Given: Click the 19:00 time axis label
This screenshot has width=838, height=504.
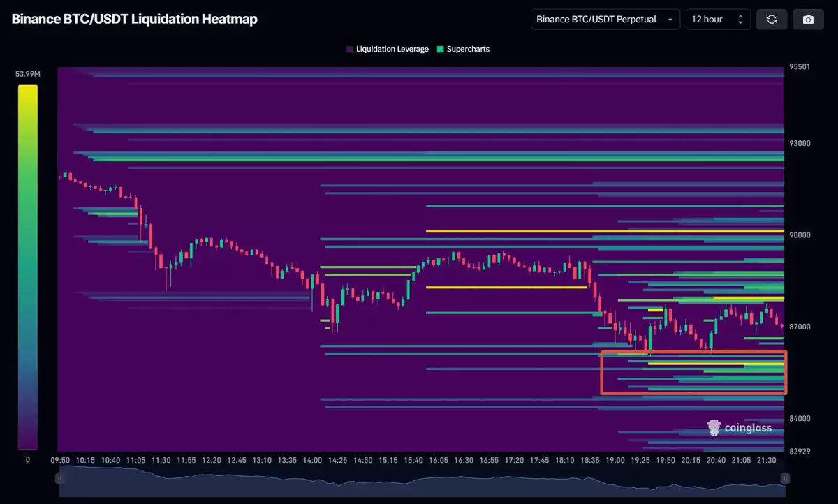Looking at the screenshot, I should pyautogui.click(x=615, y=461).
